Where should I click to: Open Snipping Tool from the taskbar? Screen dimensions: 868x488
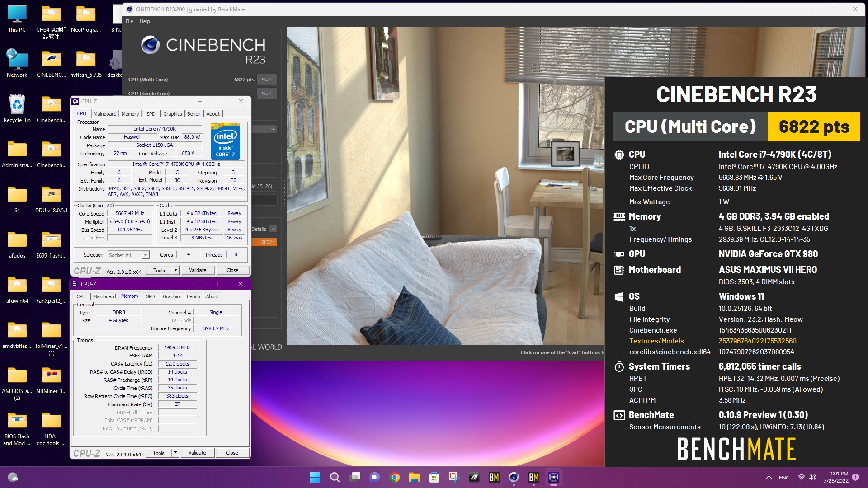pos(454,477)
